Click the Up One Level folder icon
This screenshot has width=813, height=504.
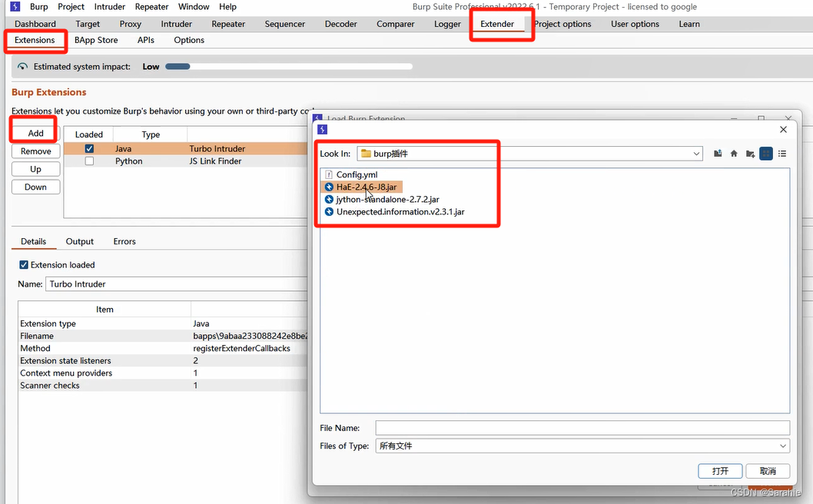point(718,154)
